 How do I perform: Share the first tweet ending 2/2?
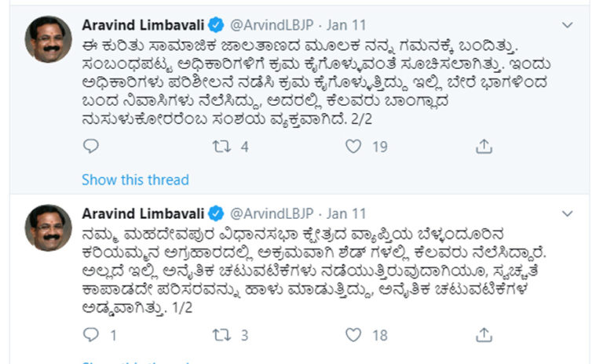coord(484,146)
